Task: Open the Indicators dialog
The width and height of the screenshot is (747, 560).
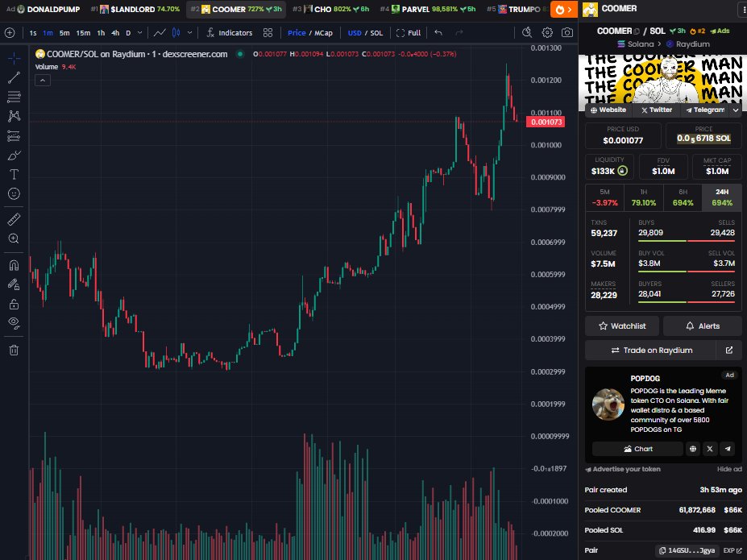Action: [230, 33]
